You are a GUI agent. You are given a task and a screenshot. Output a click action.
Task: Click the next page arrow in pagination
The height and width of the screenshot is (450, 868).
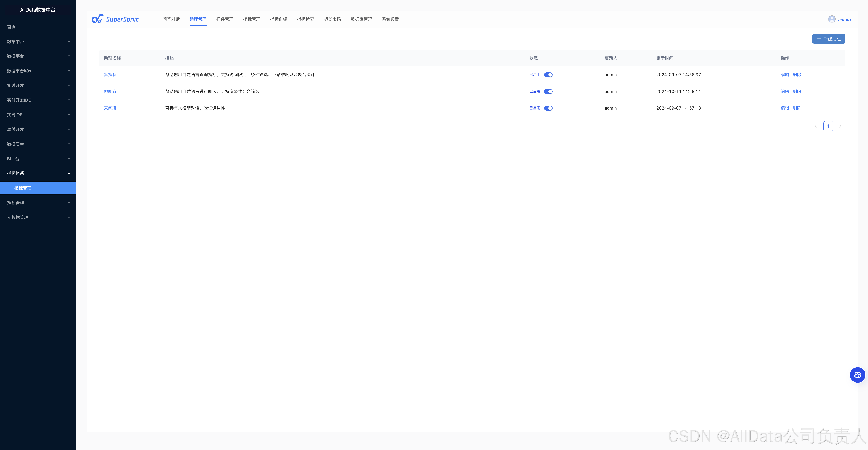coord(840,126)
